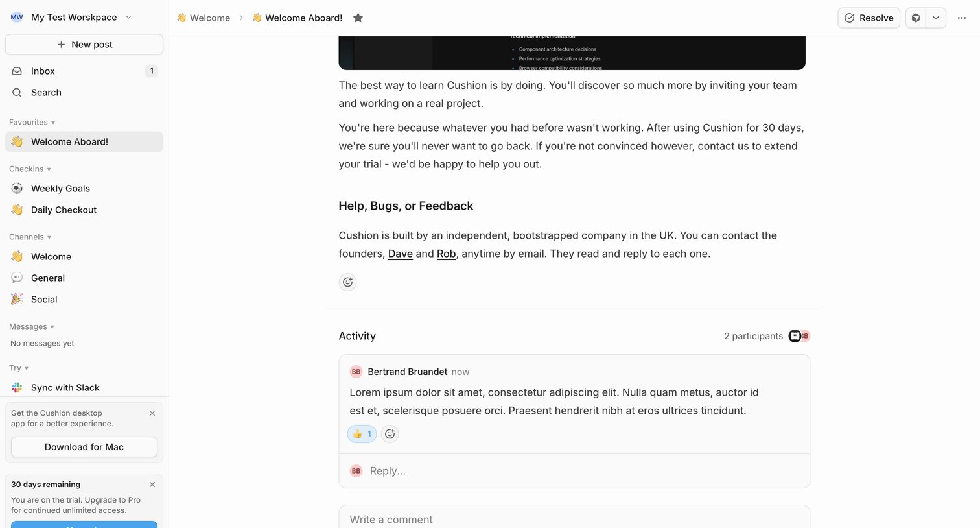Collapse the Messages section
Screen dimensions: 980x528
(32, 327)
